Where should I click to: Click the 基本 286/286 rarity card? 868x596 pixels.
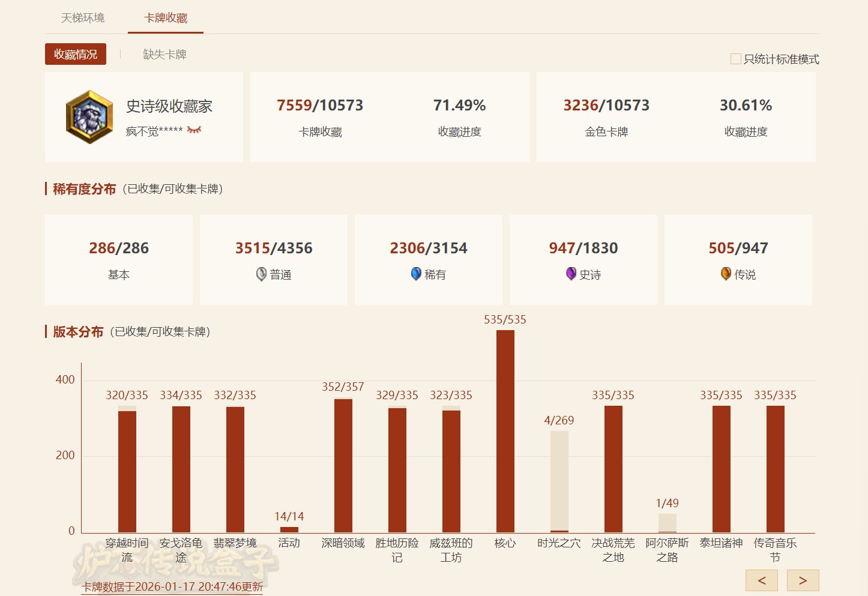(x=119, y=260)
